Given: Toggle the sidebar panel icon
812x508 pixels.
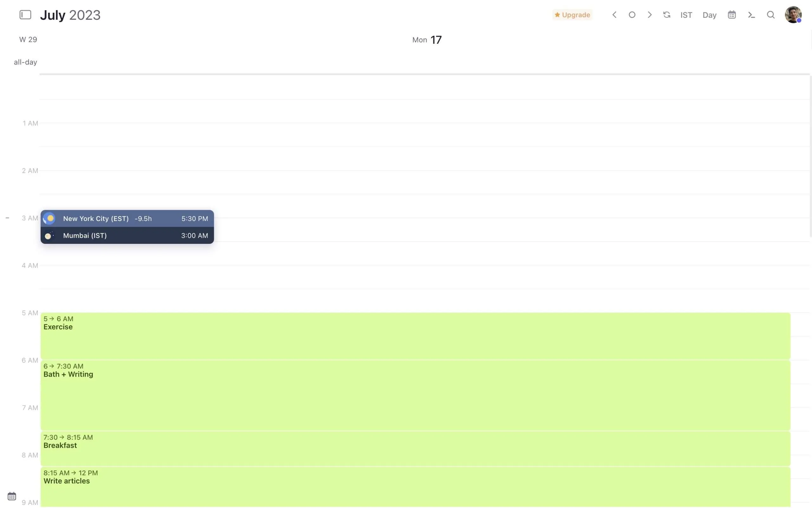Looking at the screenshot, I should [25, 15].
